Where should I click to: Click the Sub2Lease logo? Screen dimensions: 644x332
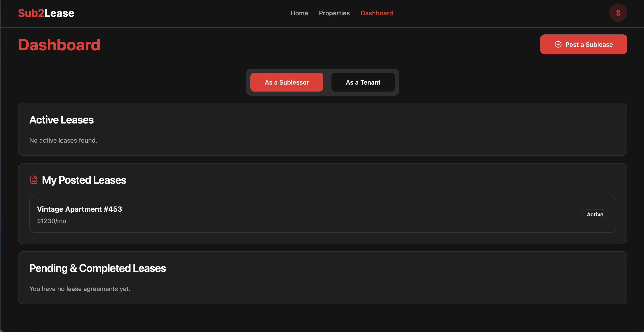pyautogui.click(x=46, y=13)
